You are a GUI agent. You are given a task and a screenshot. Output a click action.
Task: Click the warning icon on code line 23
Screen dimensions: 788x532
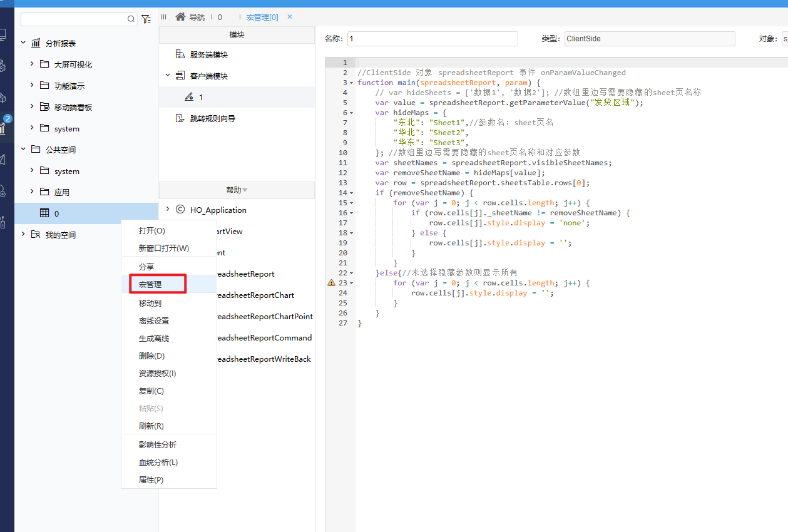point(331,283)
